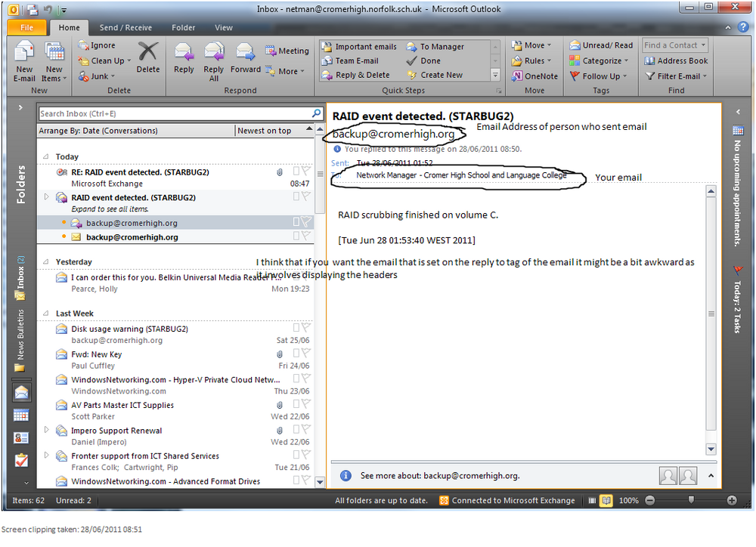Open email from Pearce, Holly

coord(175,283)
